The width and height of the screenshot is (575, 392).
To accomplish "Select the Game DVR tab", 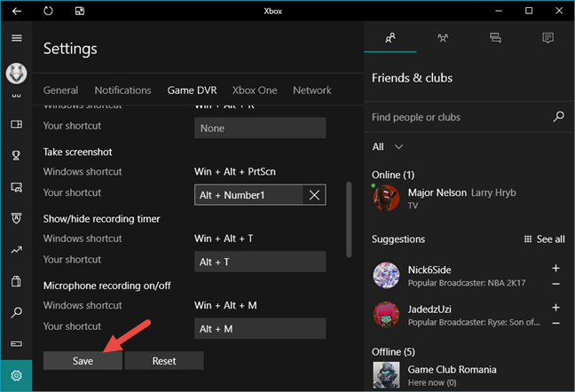I will pos(192,90).
